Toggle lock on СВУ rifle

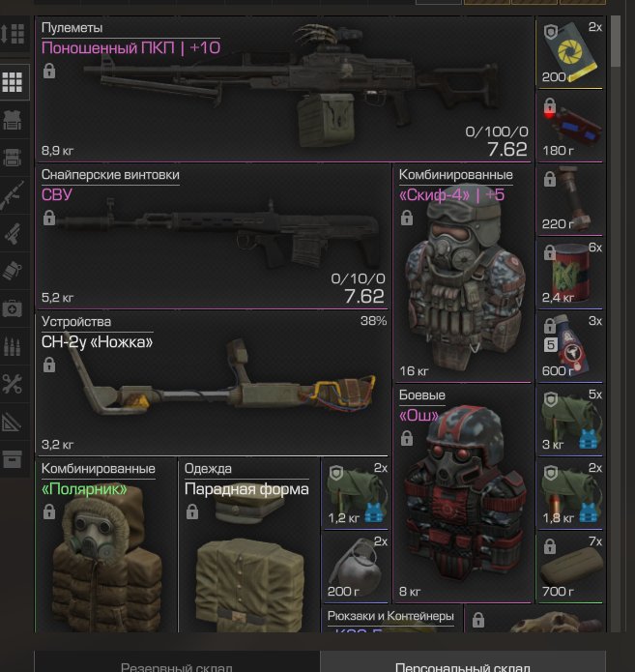(x=49, y=218)
